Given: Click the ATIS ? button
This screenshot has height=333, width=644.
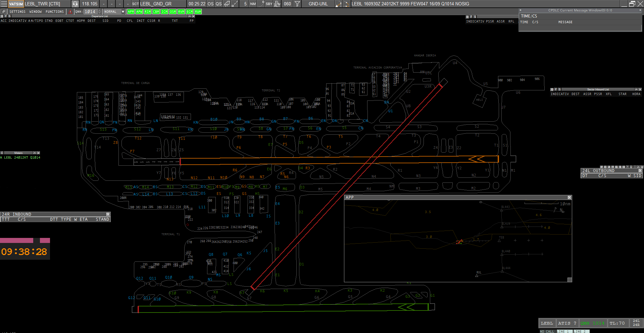Looking at the screenshot, I should pos(567,323).
